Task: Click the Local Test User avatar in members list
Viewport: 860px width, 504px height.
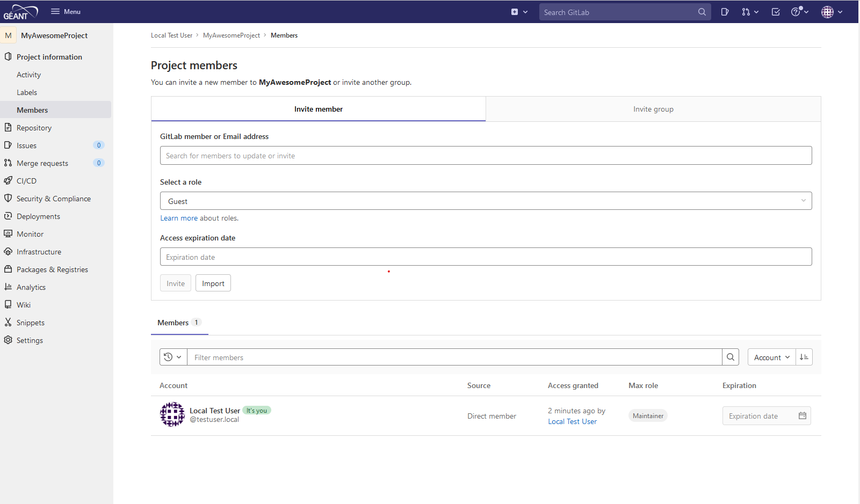Action: [x=172, y=414]
